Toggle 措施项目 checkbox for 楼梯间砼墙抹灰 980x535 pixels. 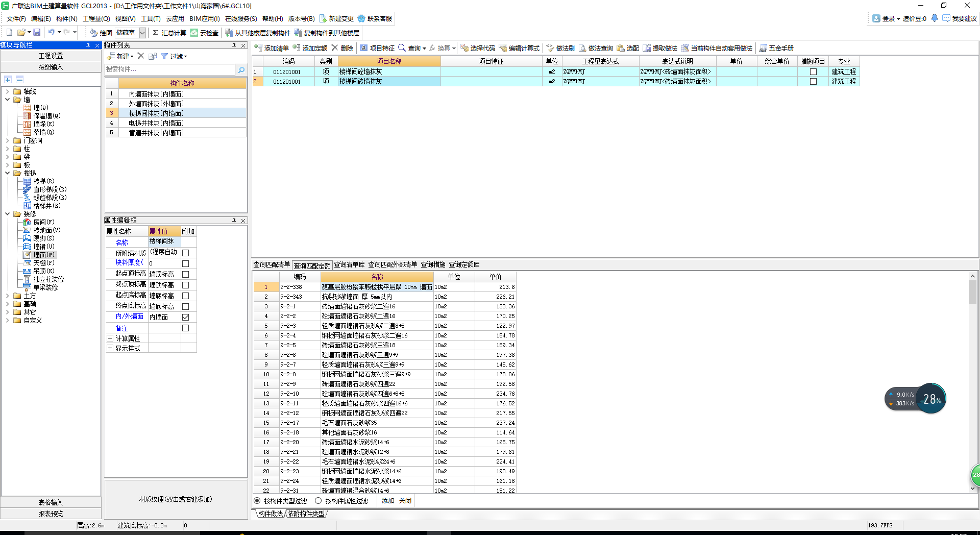pos(813,72)
